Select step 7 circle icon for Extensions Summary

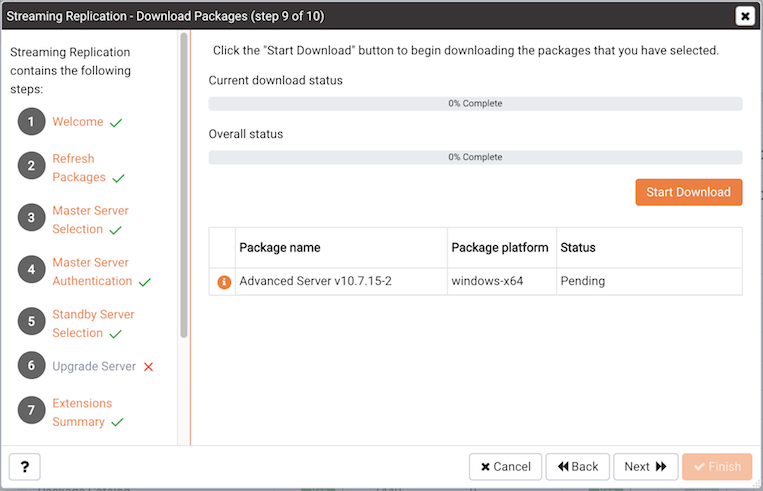pyautogui.click(x=32, y=410)
